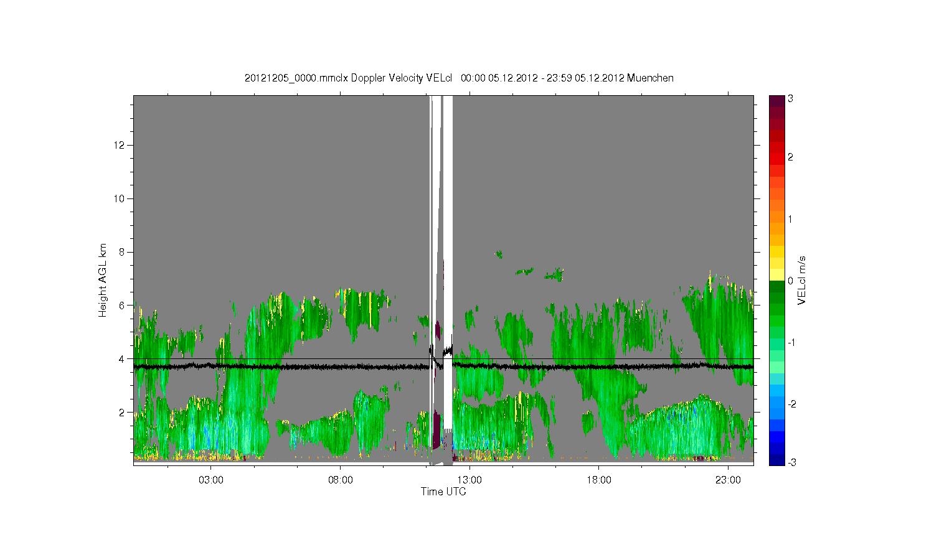This screenshot has width=934, height=560.
Task: Click the 'Time UTC' axis label
Action: click(443, 492)
